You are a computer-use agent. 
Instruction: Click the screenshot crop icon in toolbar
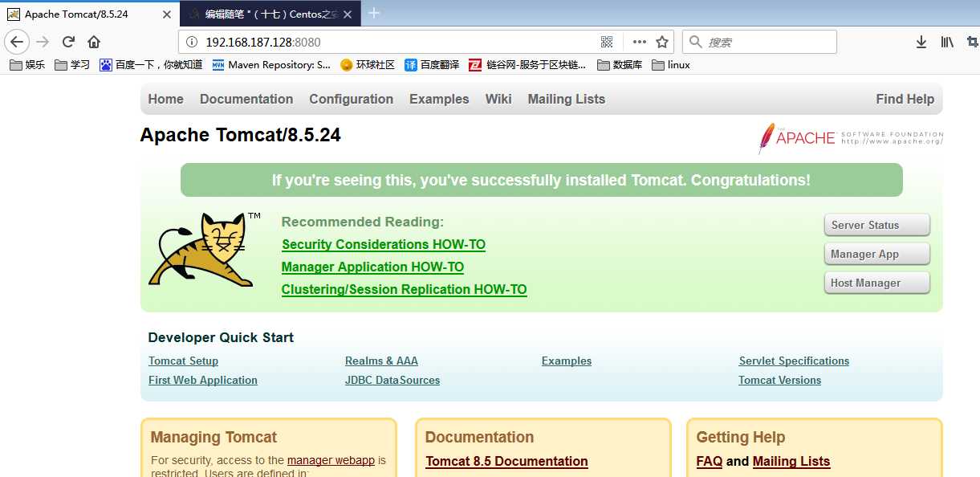tap(973, 42)
